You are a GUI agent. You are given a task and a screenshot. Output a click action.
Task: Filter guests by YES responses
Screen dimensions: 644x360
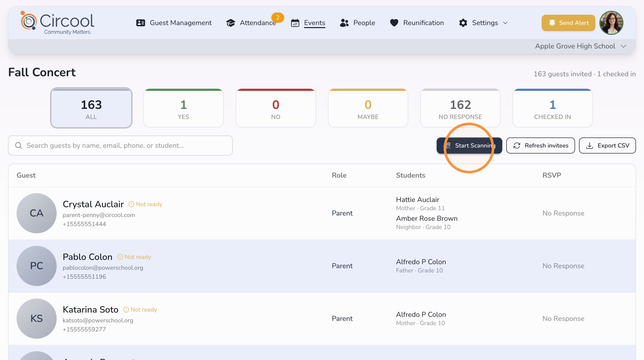pyautogui.click(x=184, y=108)
